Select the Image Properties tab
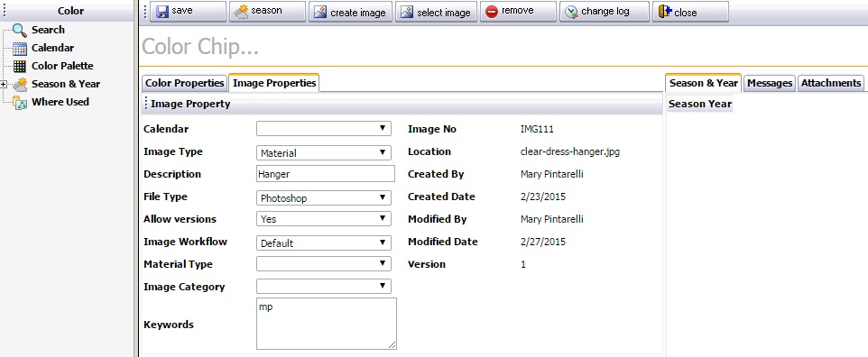Viewport: 868px width, 357px height. [274, 83]
